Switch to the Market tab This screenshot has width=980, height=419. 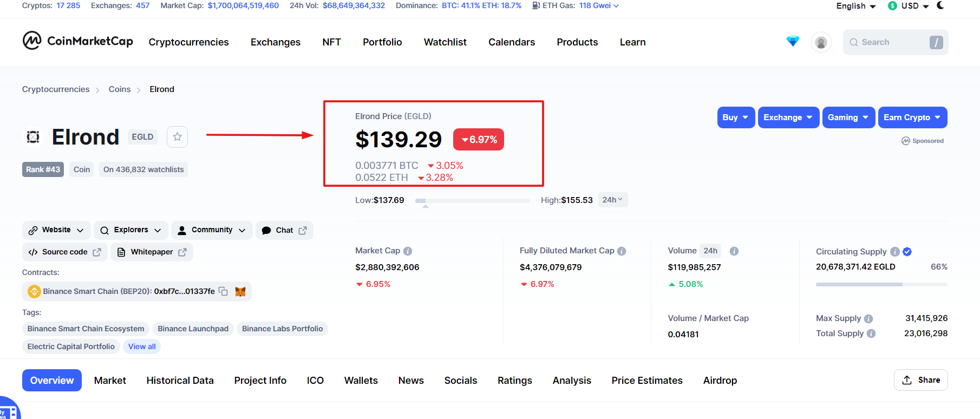pyautogui.click(x=110, y=381)
